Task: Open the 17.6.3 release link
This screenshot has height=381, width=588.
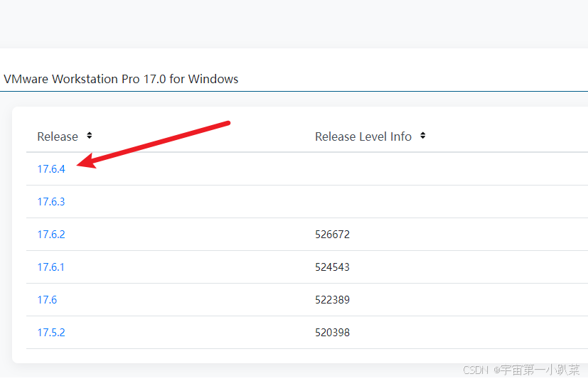Action: point(51,202)
